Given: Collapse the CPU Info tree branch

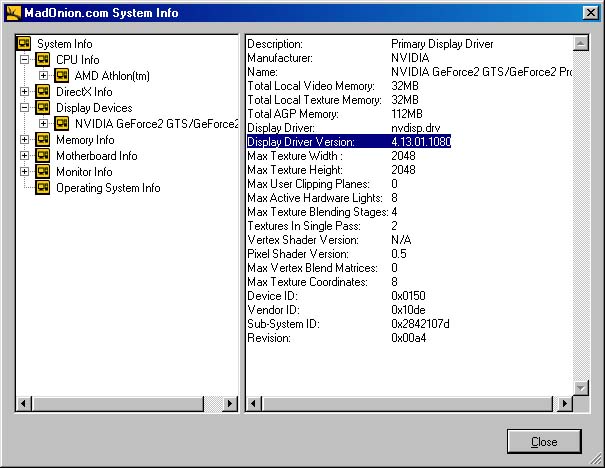Looking at the screenshot, I should [24, 60].
